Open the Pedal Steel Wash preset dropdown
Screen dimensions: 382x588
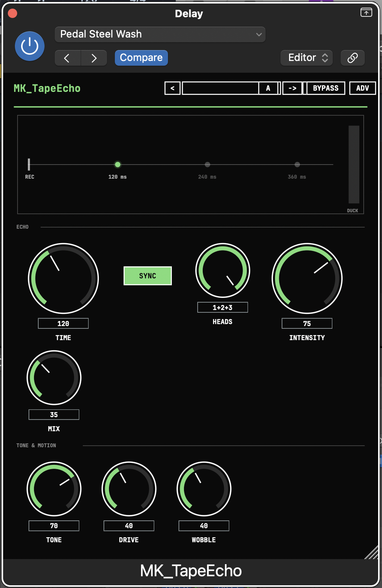[x=160, y=34]
